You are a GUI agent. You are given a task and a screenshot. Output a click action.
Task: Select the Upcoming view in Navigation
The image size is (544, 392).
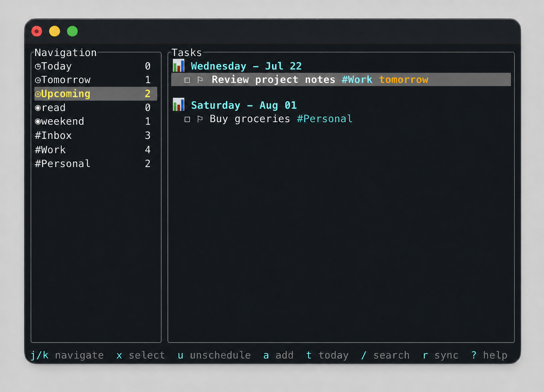click(x=96, y=94)
